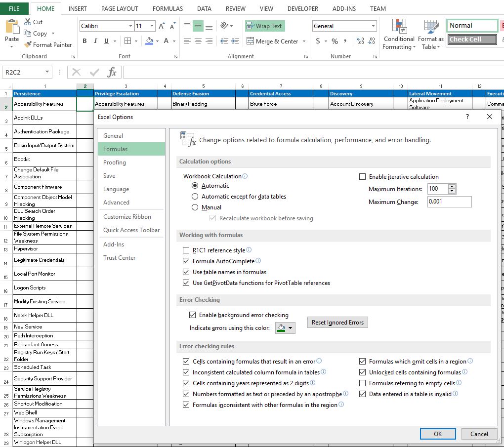Click the Orientation icon
The width and height of the screenshot is (504, 447).
pos(224,26)
